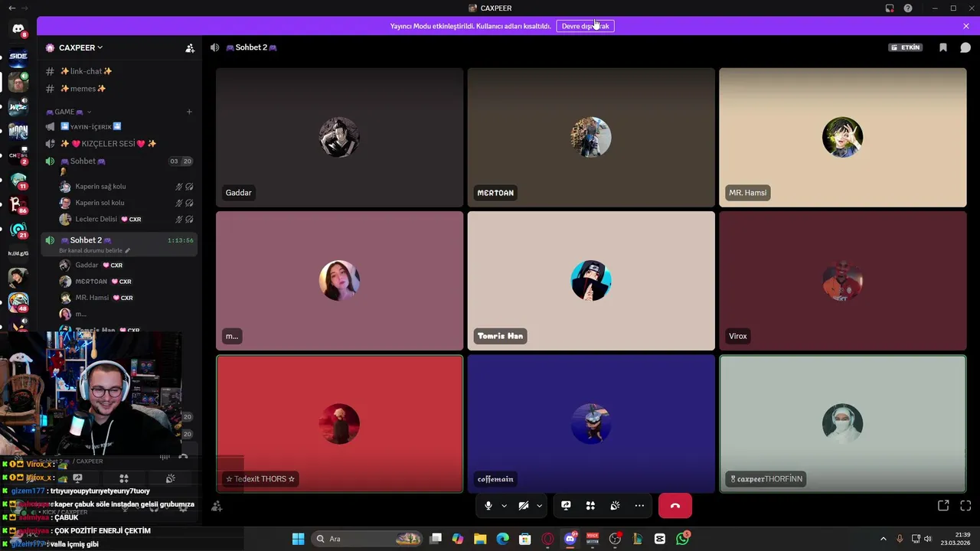Click the taskbar search box Ara
The image size is (980, 551).
(368, 539)
